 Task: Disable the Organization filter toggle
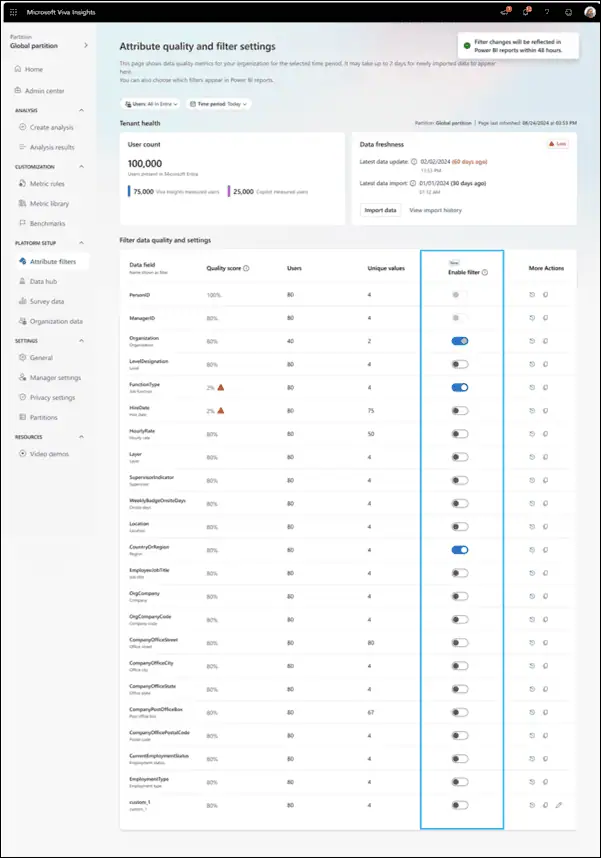click(x=460, y=341)
